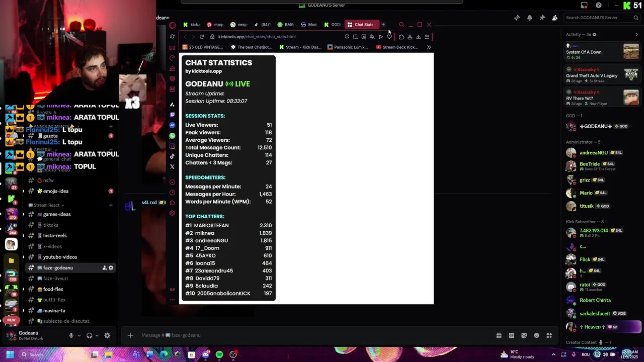Switch to the Google browser tab
This screenshot has height=362, width=644.
tap(239, 25)
